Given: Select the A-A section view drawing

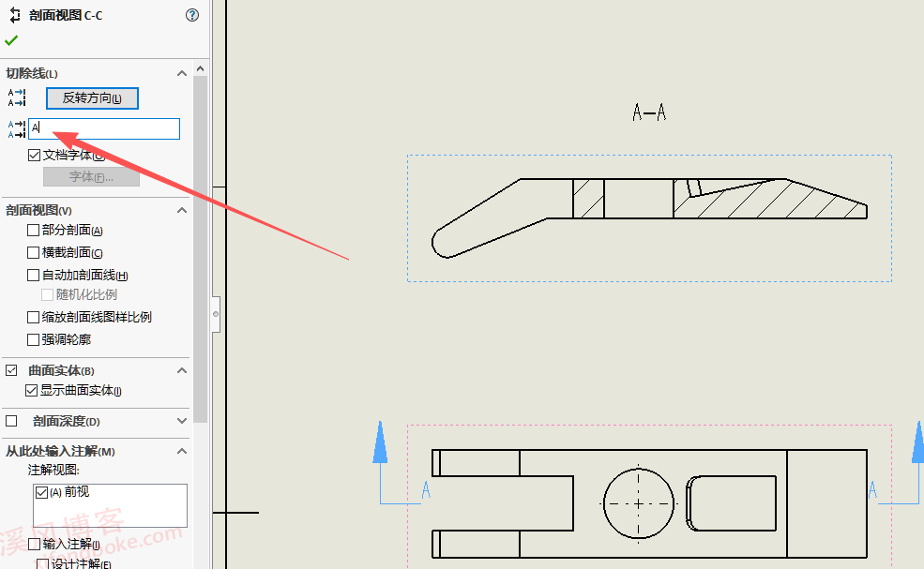Looking at the screenshot, I should coord(649,217).
